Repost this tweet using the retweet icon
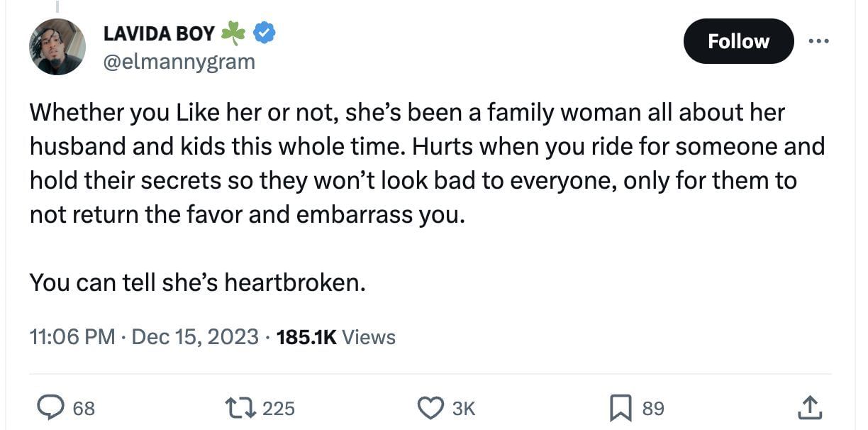Image resolution: width=868 pixels, height=430 pixels. pos(239,407)
